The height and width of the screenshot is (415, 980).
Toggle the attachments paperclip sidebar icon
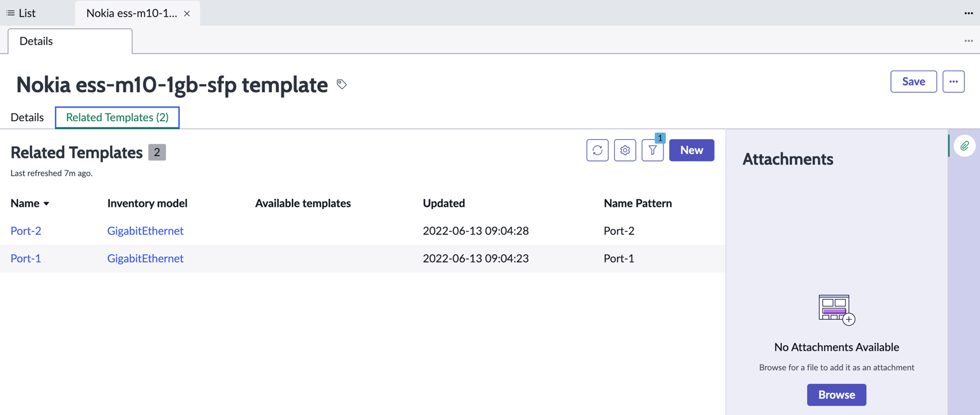(964, 146)
